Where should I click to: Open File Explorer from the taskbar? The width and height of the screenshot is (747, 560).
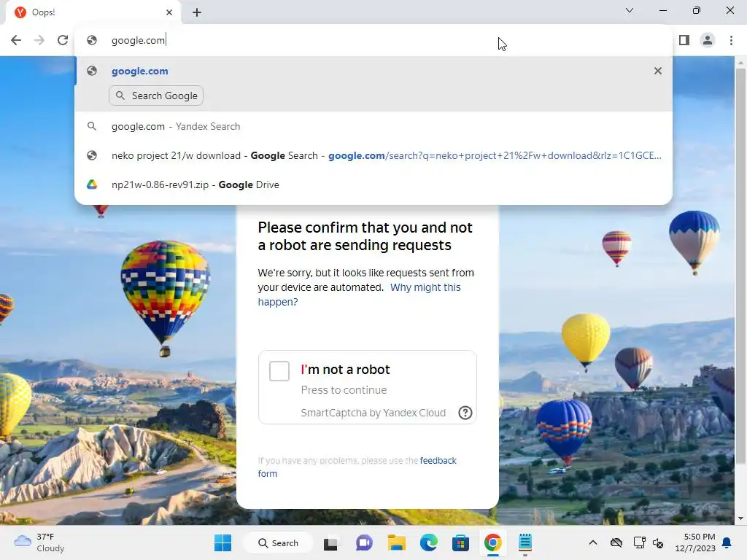[396, 542]
